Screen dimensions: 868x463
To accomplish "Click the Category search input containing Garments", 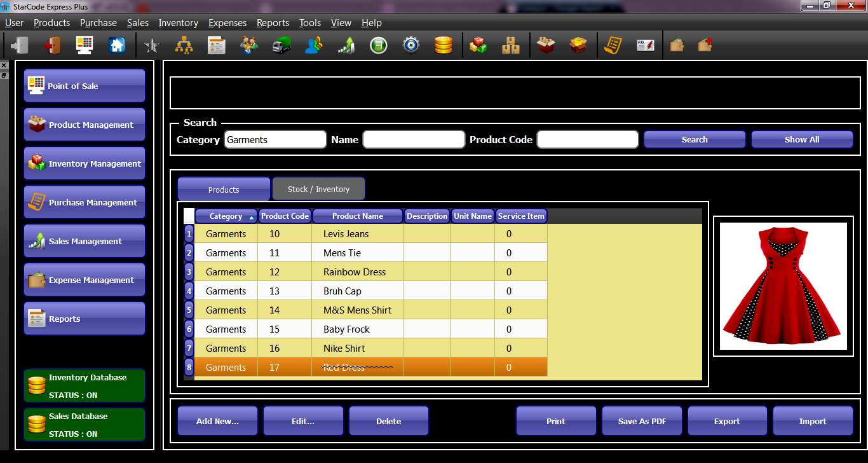I will point(275,139).
